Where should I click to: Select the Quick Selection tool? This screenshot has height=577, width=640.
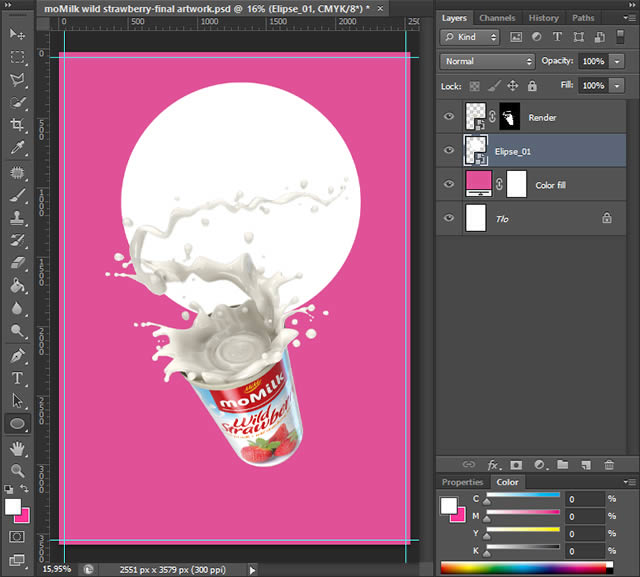point(17,102)
